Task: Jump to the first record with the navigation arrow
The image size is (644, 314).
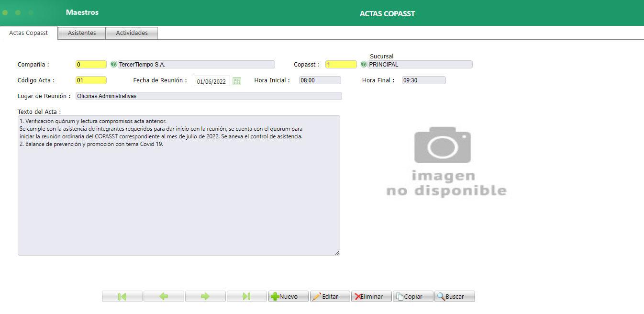Action: click(122, 296)
